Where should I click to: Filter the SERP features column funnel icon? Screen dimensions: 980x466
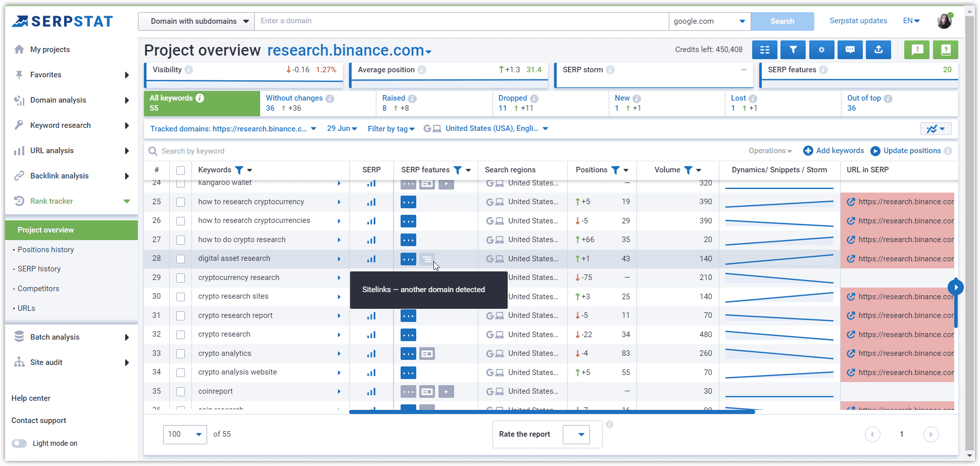(x=458, y=170)
